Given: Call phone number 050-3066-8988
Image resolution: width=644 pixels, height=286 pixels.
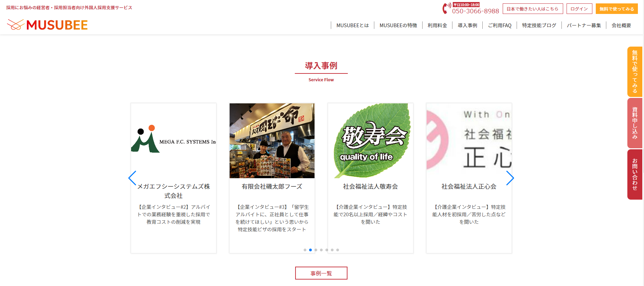Looking at the screenshot, I should 476,11.
